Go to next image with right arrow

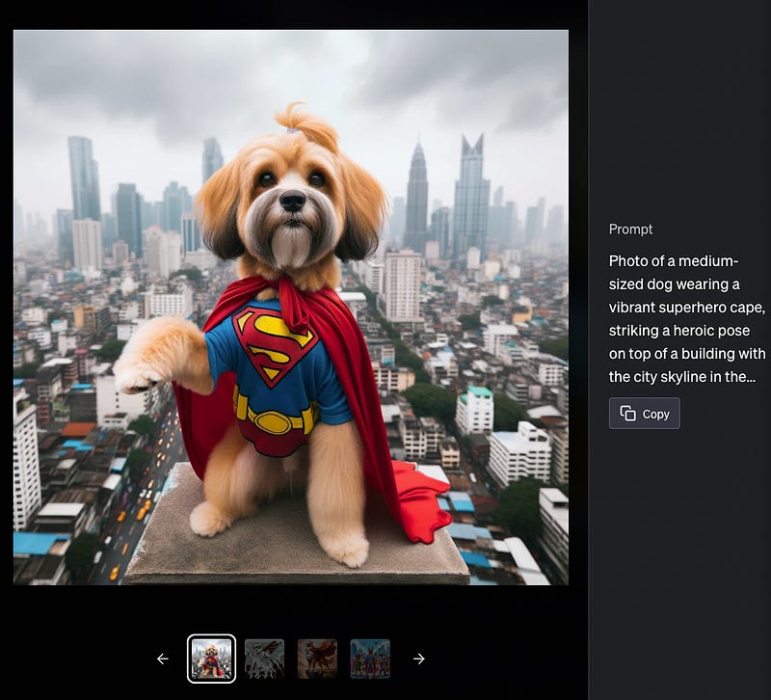[x=419, y=659]
